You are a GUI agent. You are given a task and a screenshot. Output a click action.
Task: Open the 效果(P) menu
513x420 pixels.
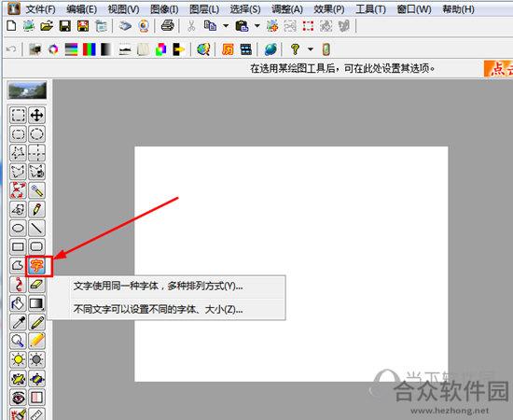coord(329,9)
